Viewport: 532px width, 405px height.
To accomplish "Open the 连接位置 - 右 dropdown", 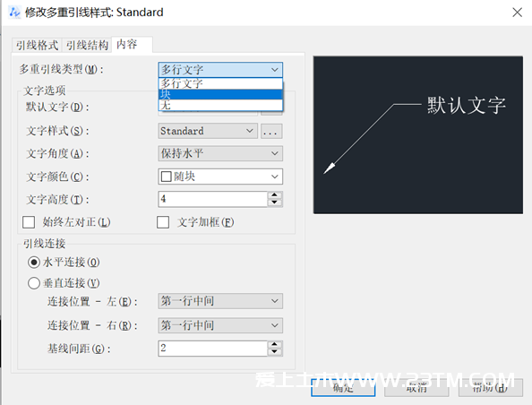I will (x=220, y=325).
